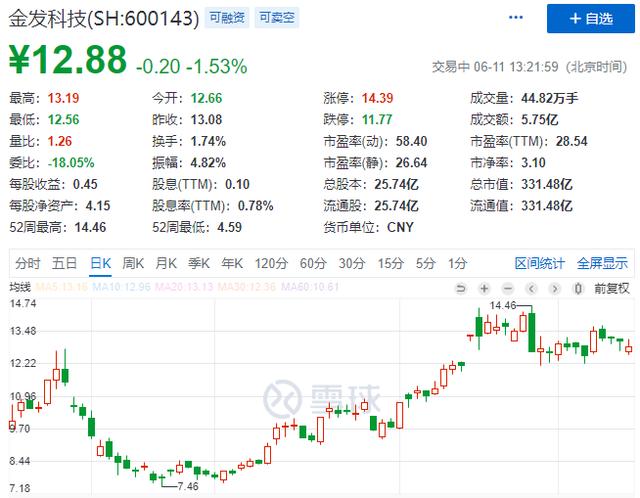Click the 最高 value 13.19
The width and height of the screenshot is (640, 498).
coord(63,98)
